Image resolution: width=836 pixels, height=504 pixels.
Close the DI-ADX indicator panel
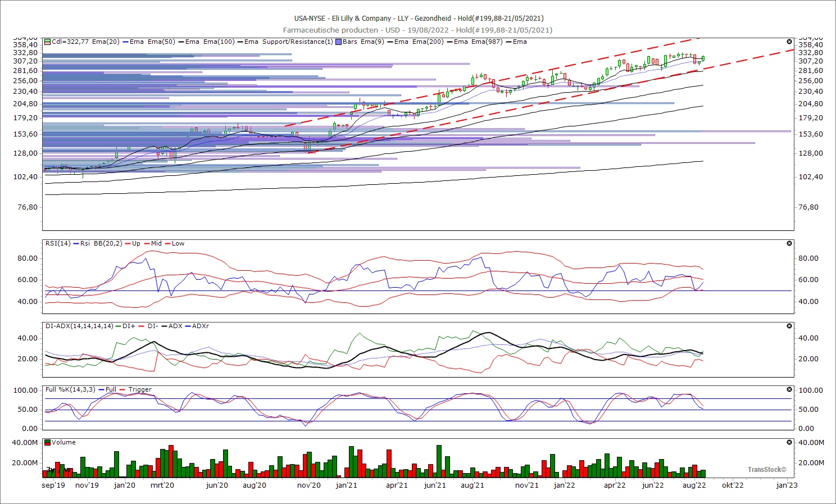coord(789,326)
